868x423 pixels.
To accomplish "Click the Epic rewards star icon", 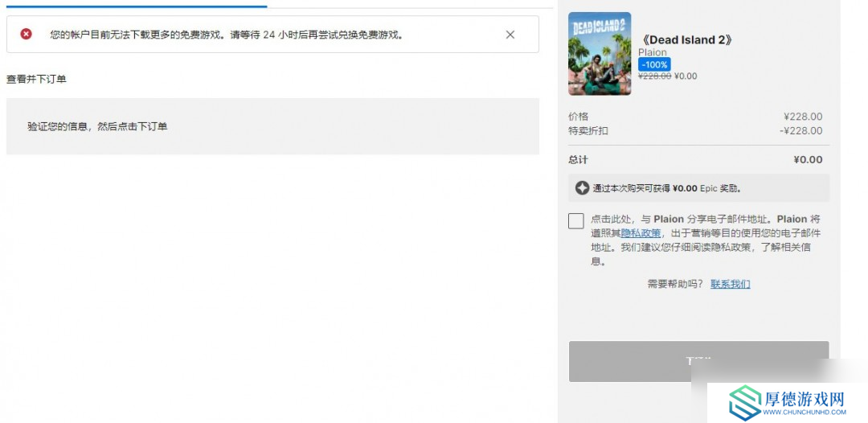I will 582,187.
